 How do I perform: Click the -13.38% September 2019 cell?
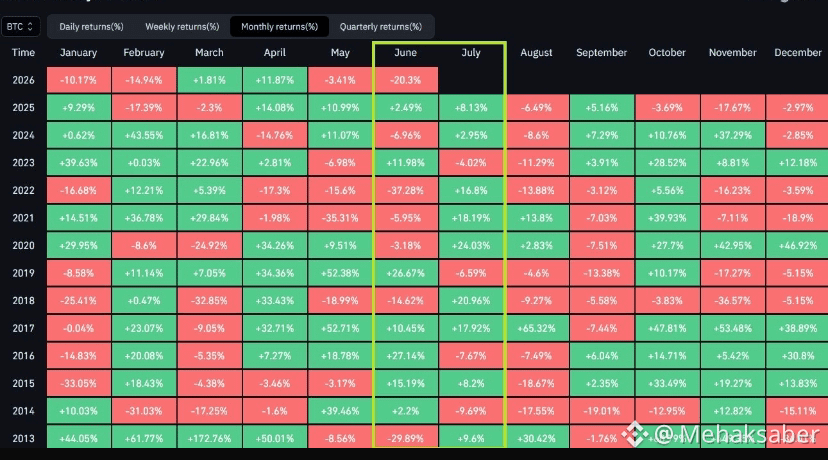click(x=601, y=273)
